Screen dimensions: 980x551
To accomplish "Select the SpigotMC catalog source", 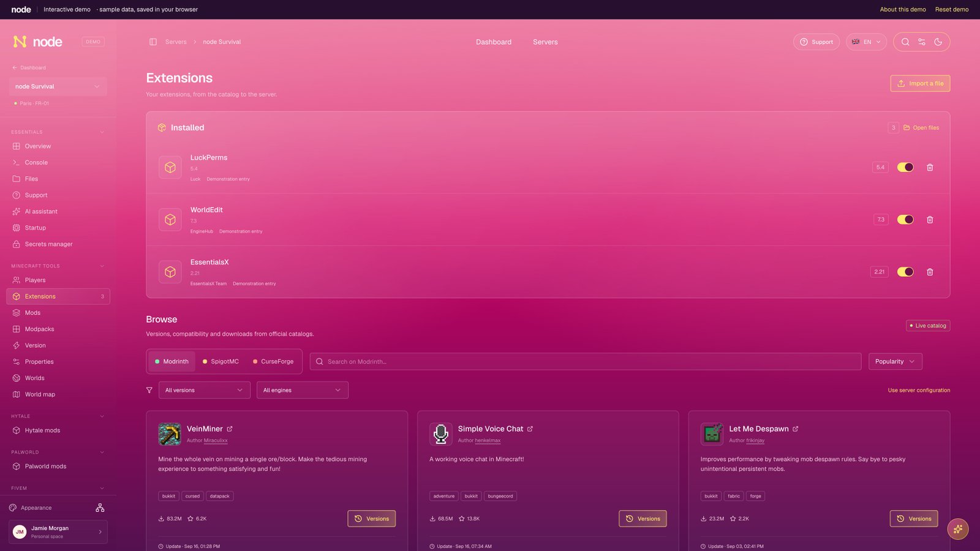I will pos(221,362).
